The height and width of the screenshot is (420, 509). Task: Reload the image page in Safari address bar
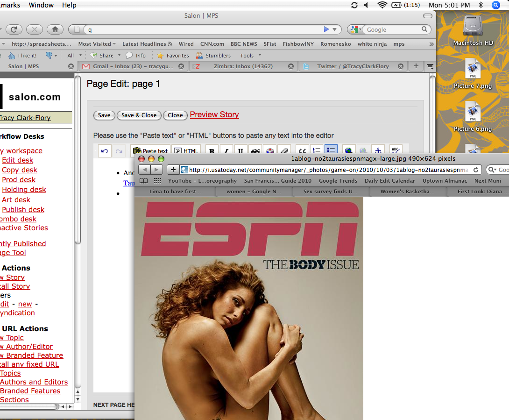tap(476, 170)
